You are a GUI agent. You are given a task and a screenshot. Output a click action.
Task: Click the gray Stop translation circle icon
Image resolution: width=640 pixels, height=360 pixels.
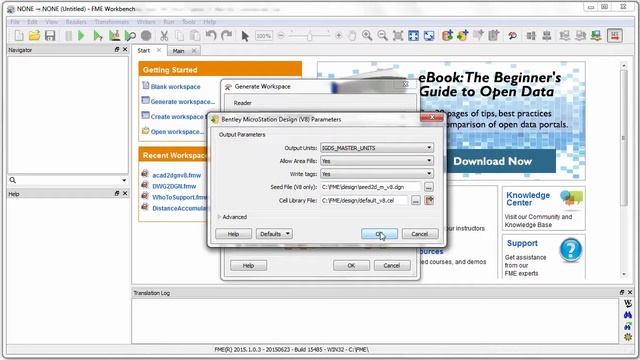coord(146,36)
